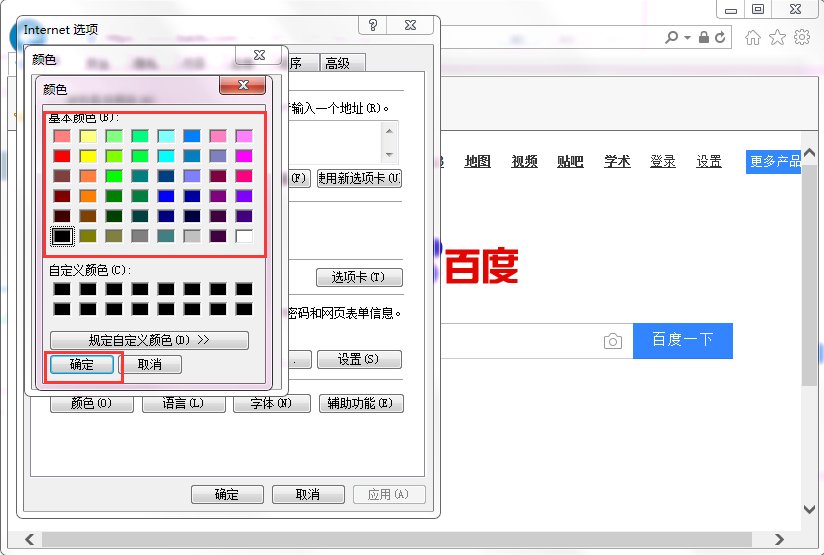Select the orange swatch in fourth row
The height and width of the screenshot is (555, 824).
pos(88,196)
